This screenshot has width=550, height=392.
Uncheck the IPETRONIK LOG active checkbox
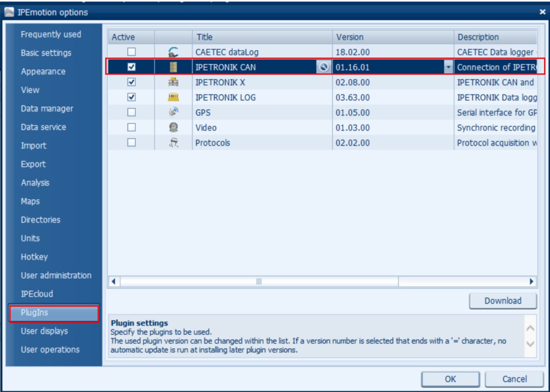(x=131, y=97)
